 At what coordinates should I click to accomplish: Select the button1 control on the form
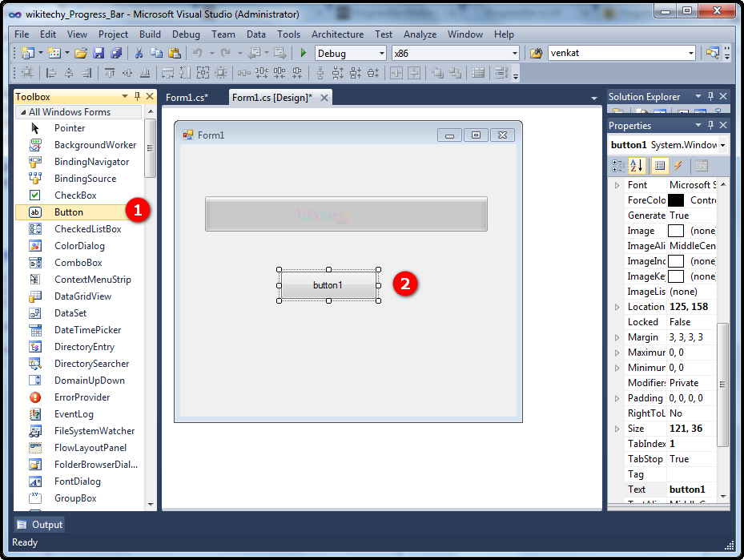pyautogui.click(x=328, y=285)
